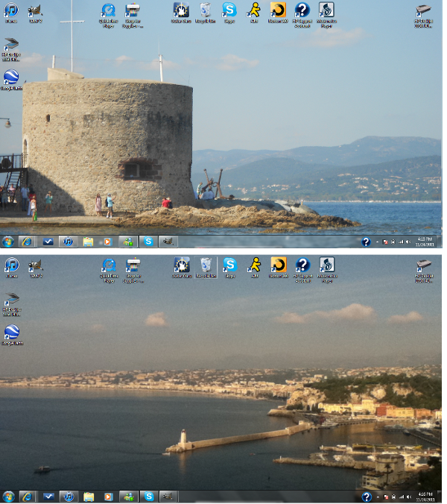
Task: Open iTunes shortcut on the harbor desktop
Action: click(12, 268)
